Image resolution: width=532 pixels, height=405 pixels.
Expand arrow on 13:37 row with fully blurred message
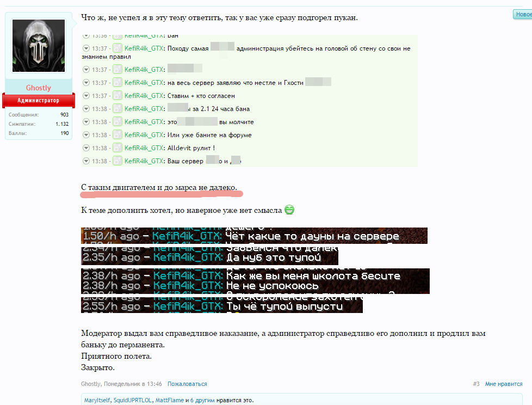pyautogui.click(x=86, y=70)
